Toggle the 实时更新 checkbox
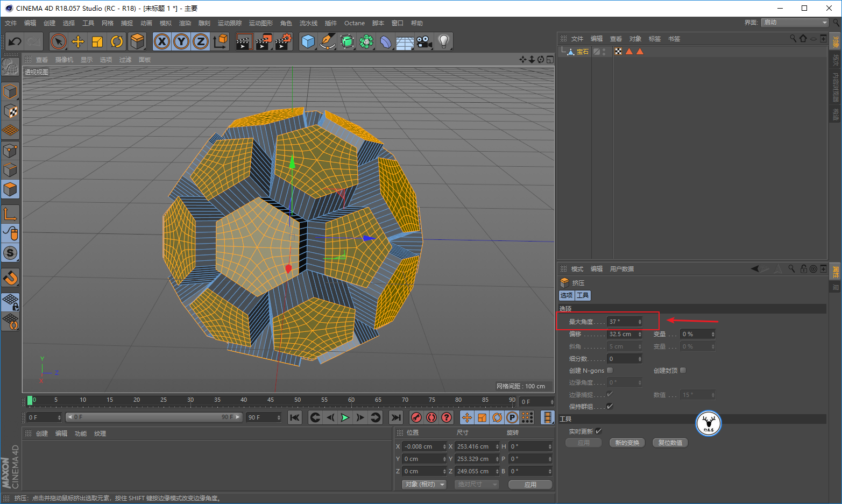 point(598,431)
